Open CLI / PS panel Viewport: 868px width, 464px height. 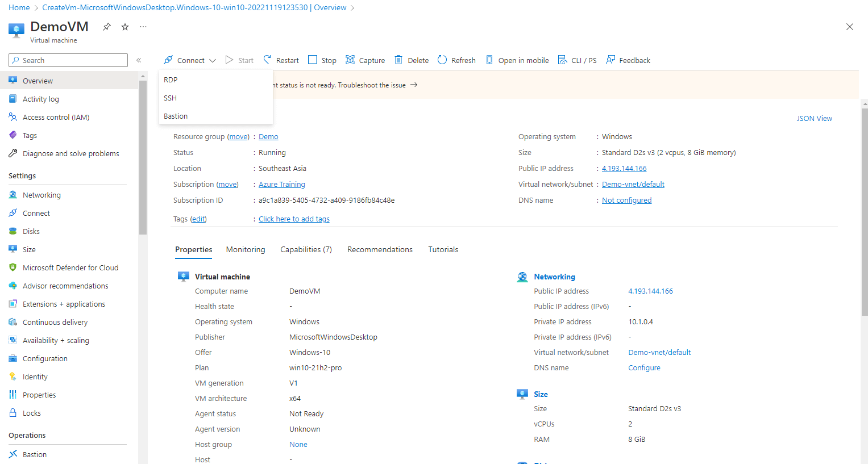tap(578, 60)
